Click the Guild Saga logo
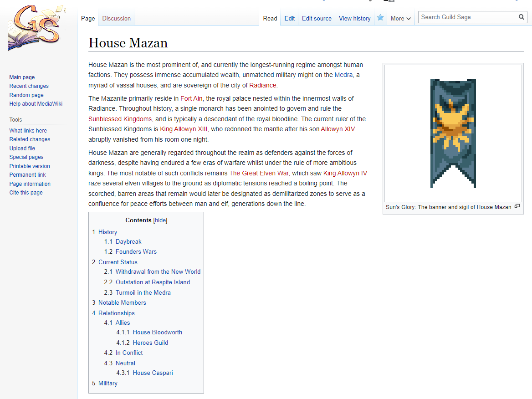The width and height of the screenshot is (532, 399). [x=36, y=29]
